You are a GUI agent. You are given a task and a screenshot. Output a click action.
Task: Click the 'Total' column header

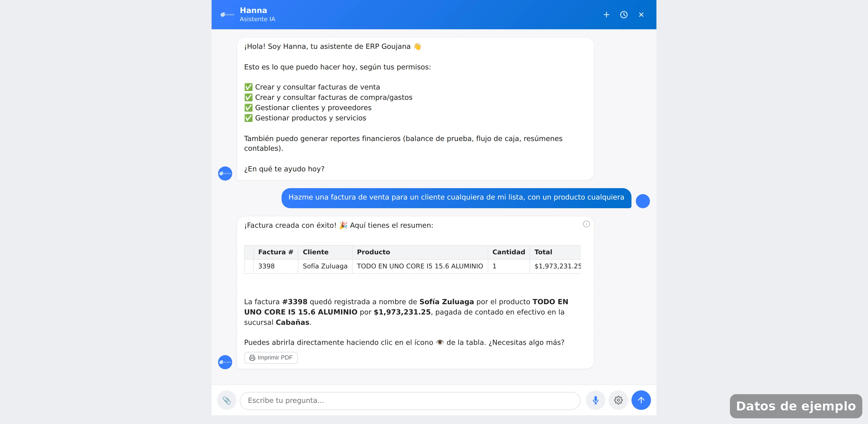pos(555,252)
